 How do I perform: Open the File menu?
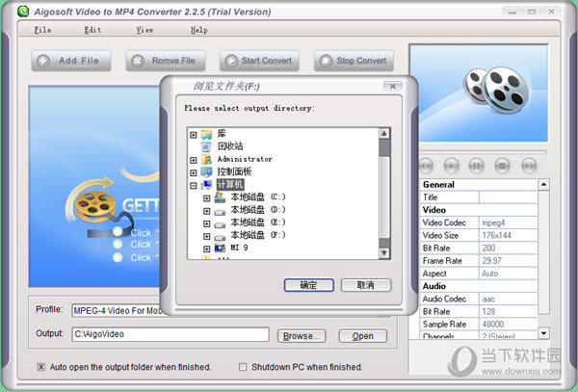click(42, 30)
